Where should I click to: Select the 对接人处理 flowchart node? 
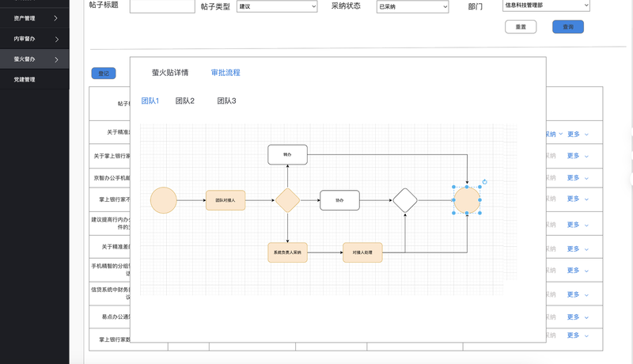coord(362,252)
